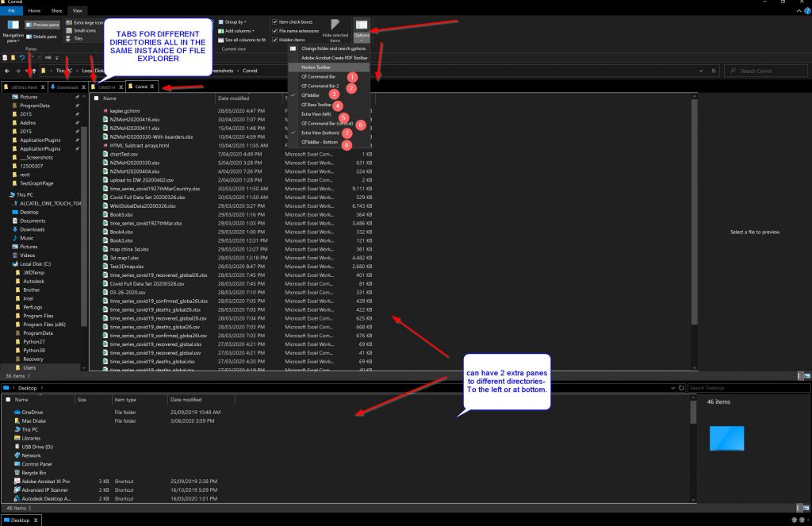
Task: Select QT Command Bar 2 menu entry
Action: click(x=320, y=86)
